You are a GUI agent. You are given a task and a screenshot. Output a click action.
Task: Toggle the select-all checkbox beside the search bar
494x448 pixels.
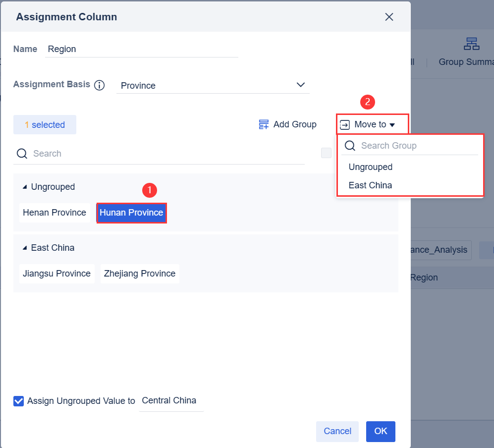pos(326,153)
